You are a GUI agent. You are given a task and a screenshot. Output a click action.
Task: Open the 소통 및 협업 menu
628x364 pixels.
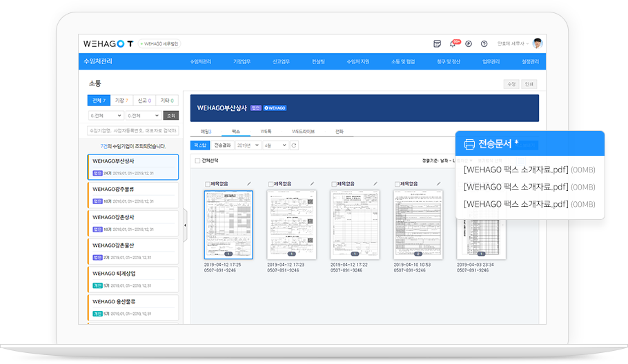(403, 61)
